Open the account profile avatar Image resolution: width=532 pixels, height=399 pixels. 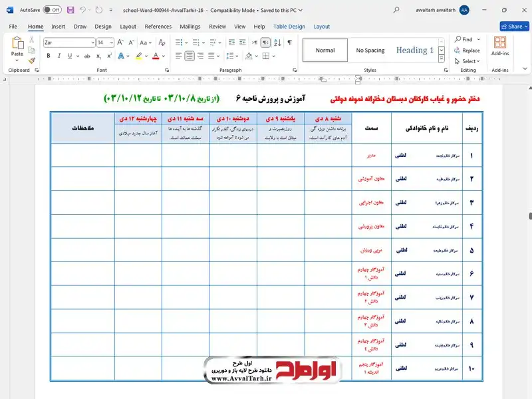tap(464, 10)
